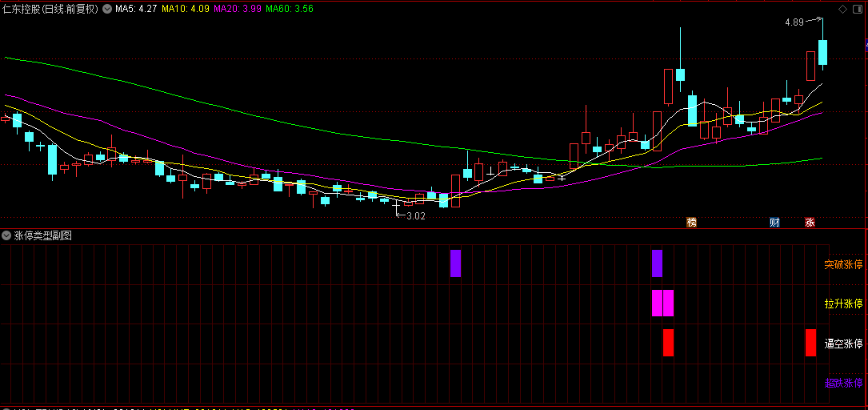
Task: Toggle the side panel icon at top right
Action: click(x=858, y=9)
